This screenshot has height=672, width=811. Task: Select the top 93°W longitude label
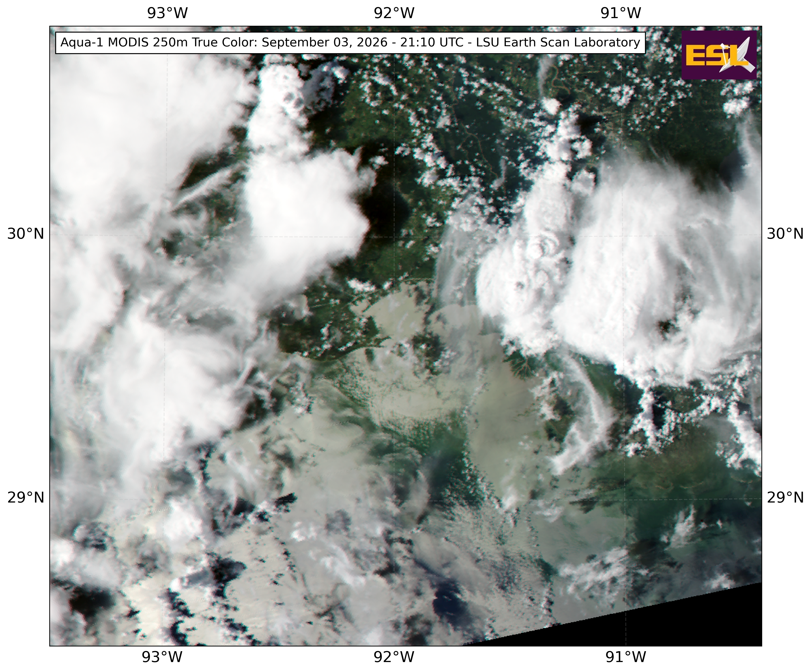pos(167,13)
